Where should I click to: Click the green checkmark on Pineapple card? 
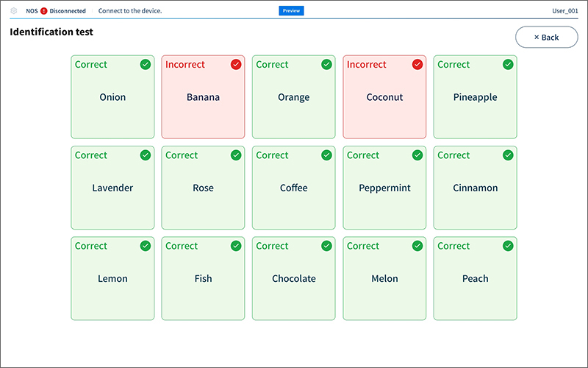click(508, 65)
